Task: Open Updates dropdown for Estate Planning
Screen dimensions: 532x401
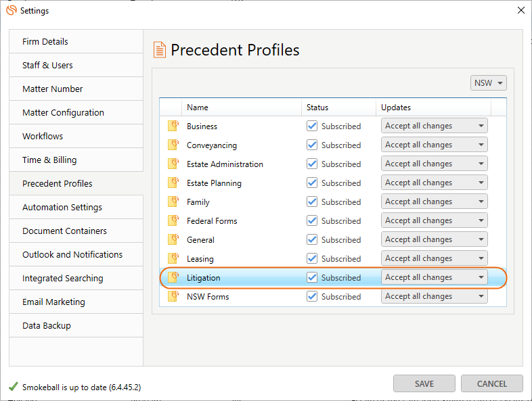Action: pos(435,183)
